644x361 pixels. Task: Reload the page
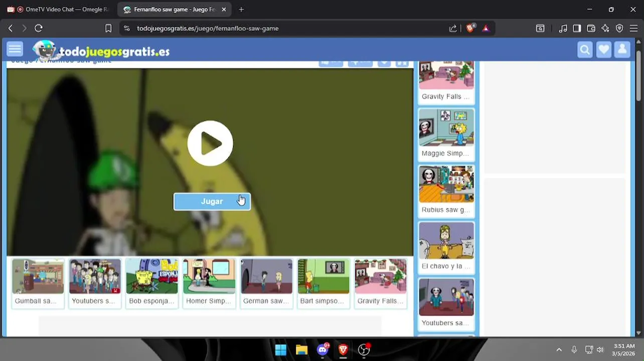pos(39,29)
